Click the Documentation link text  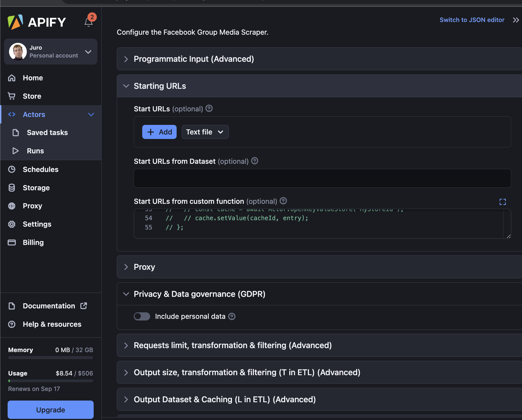[x=49, y=306]
